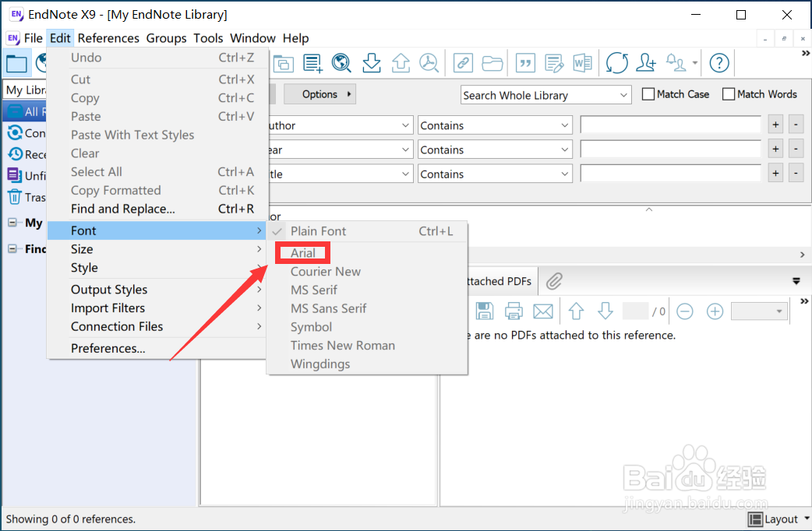
Task: Click the second search text field
Action: tap(671, 149)
